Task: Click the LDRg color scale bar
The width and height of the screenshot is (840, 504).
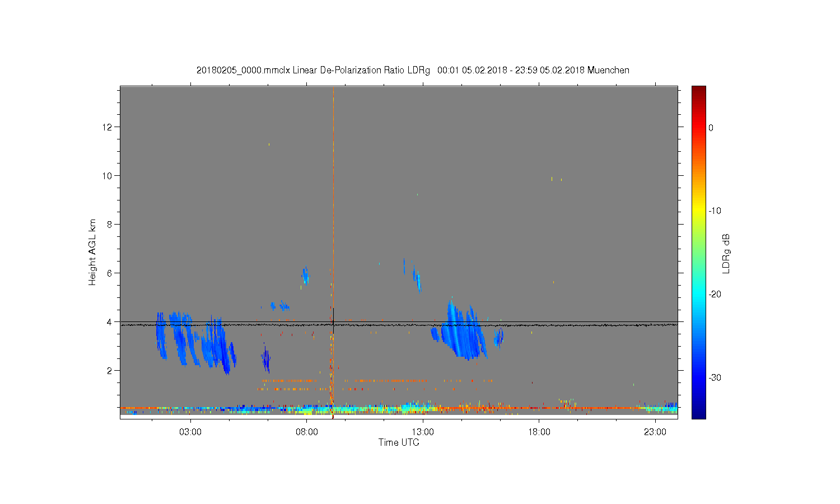Action: [698, 252]
